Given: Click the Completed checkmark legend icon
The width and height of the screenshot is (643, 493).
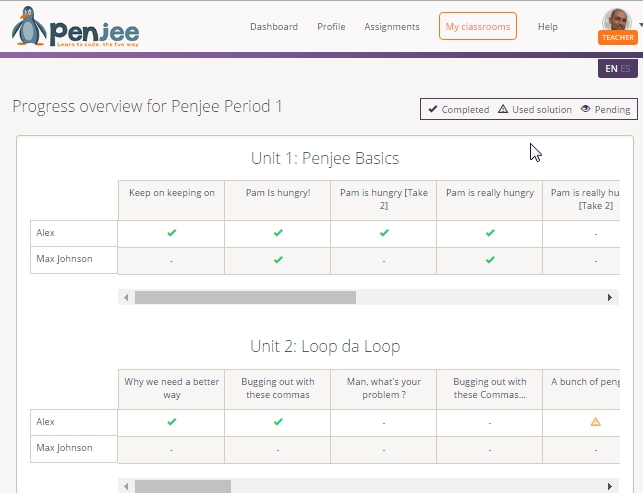Looking at the screenshot, I should pyautogui.click(x=433, y=109).
